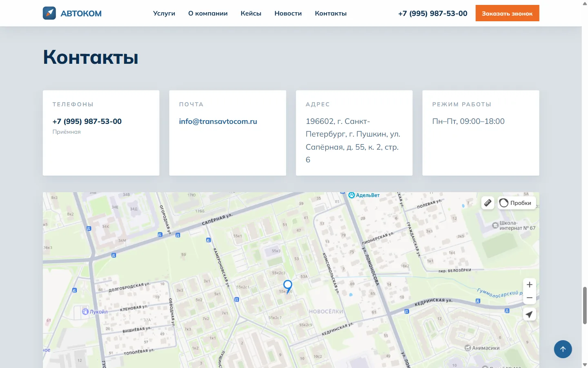
Task: Click the ПОЧТА card heading
Action: tap(191, 105)
